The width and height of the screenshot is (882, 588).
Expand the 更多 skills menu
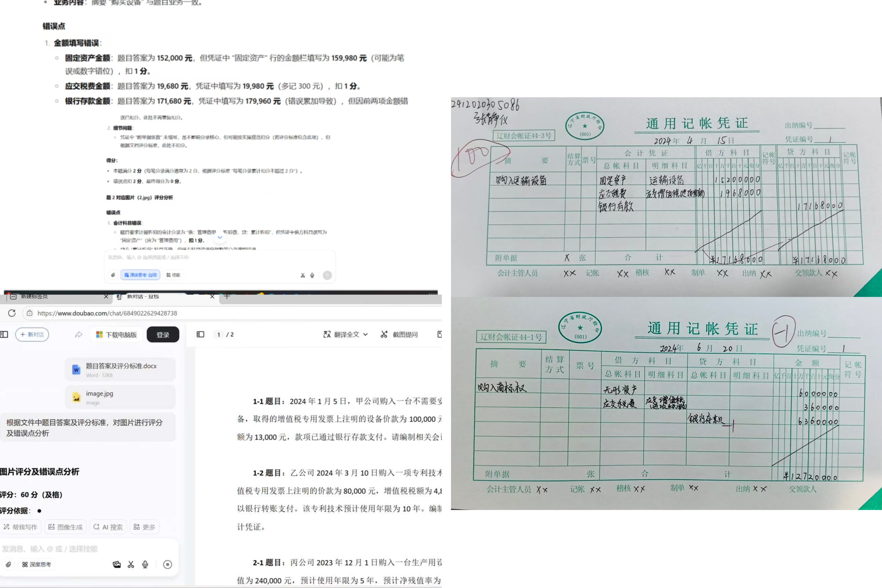point(144,527)
